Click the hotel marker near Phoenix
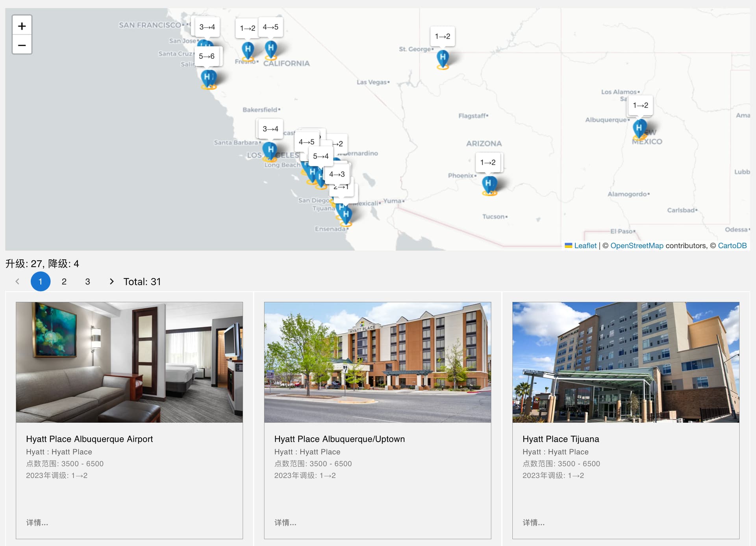The height and width of the screenshot is (546, 756). click(489, 185)
